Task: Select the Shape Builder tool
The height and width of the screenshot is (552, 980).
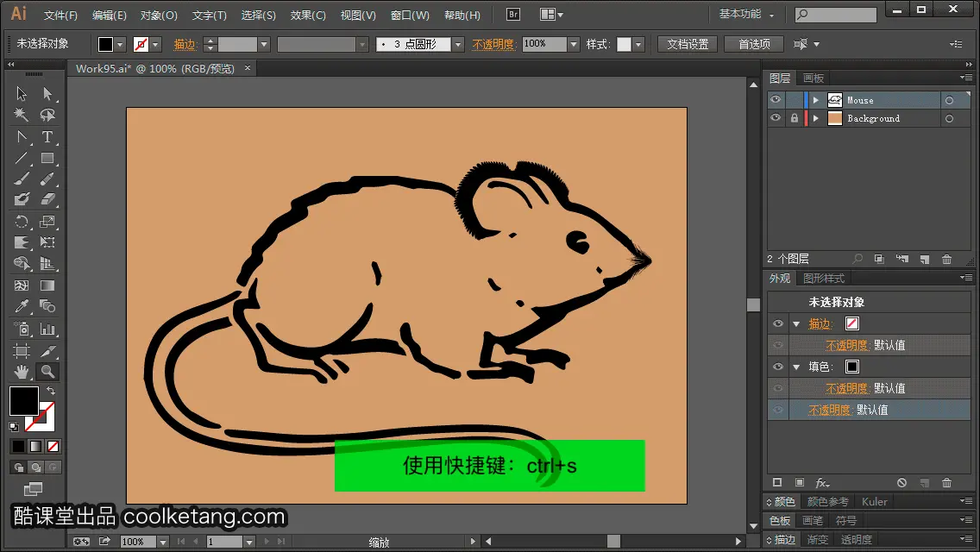Action: (x=22, y=263)
